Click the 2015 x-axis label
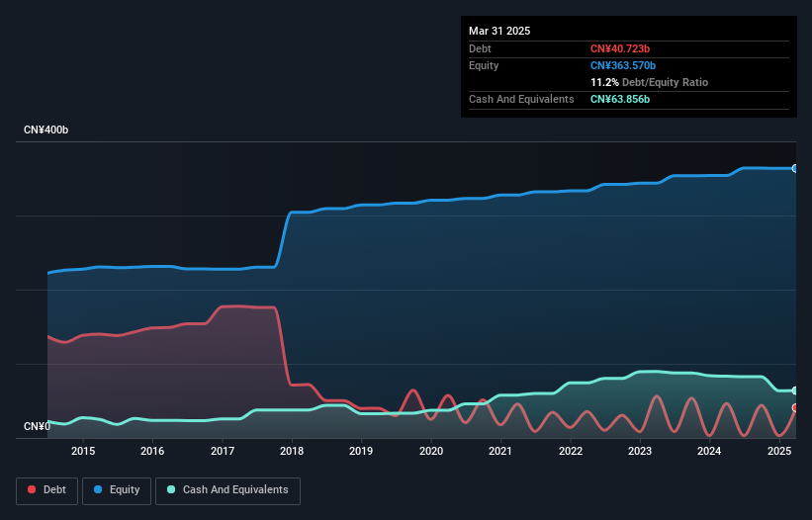812x520 pixels. point(83,451)
